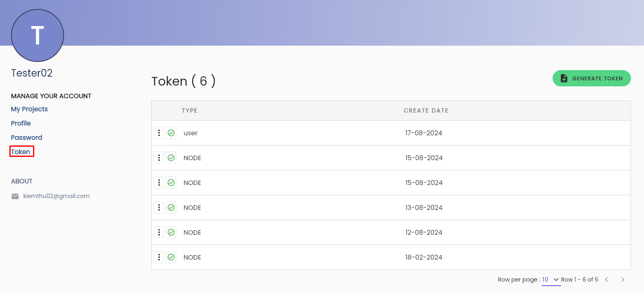Open rows per page value 10
Screen dimensions: 644x293
(x=545, y=280)
